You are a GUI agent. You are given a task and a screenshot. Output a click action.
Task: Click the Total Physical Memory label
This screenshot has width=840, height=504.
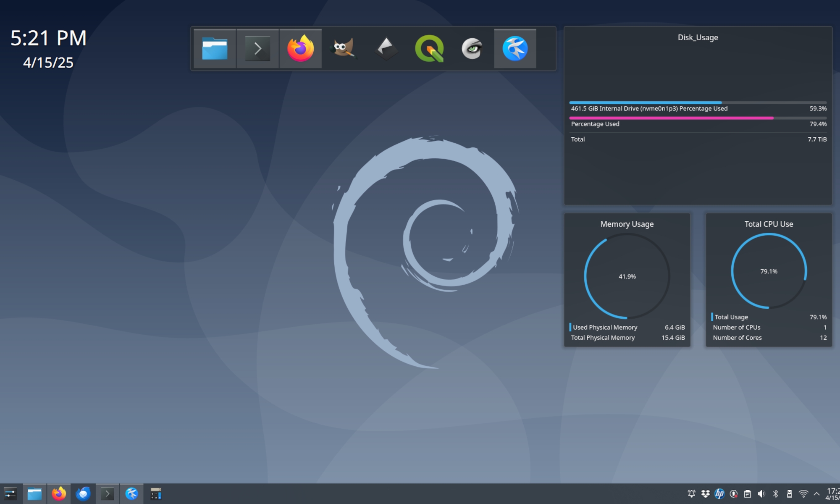pos(603,338)
